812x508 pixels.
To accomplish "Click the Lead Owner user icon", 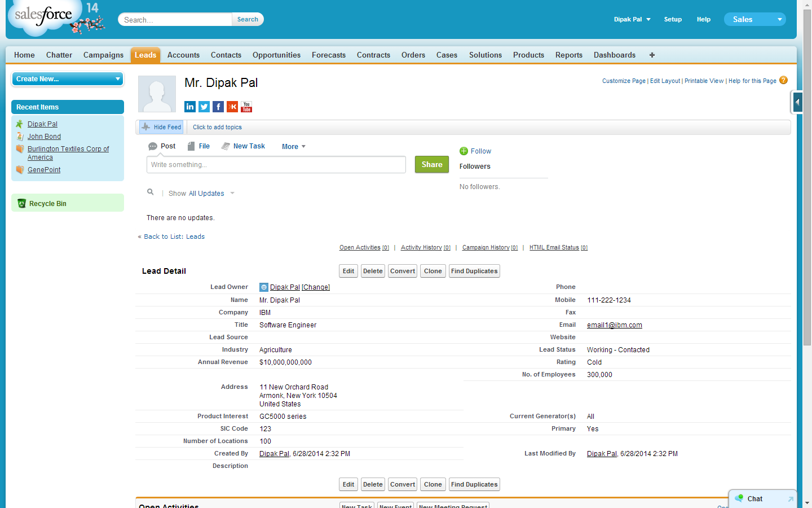I will pyautogui.click(x=263, y=287).
